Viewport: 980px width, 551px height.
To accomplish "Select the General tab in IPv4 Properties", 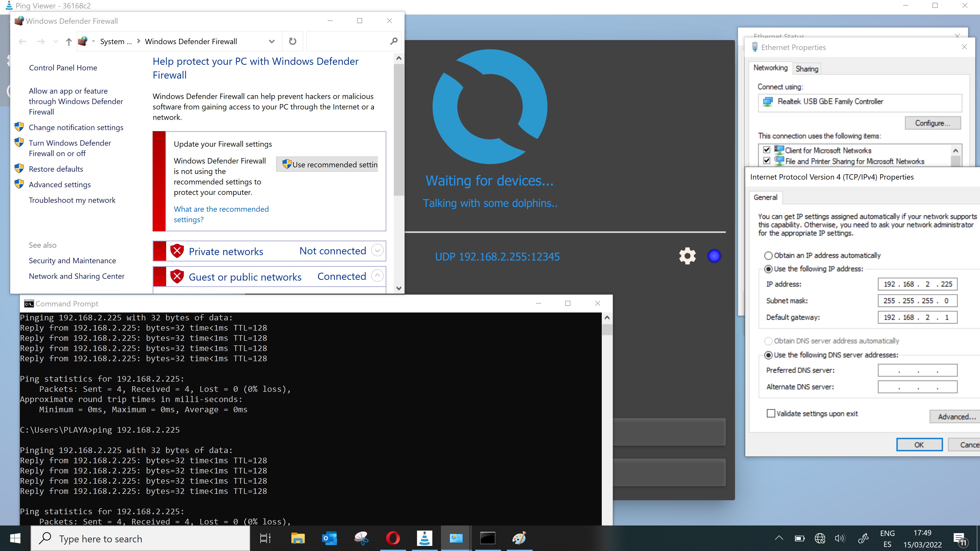I will [x=765, y=197].
